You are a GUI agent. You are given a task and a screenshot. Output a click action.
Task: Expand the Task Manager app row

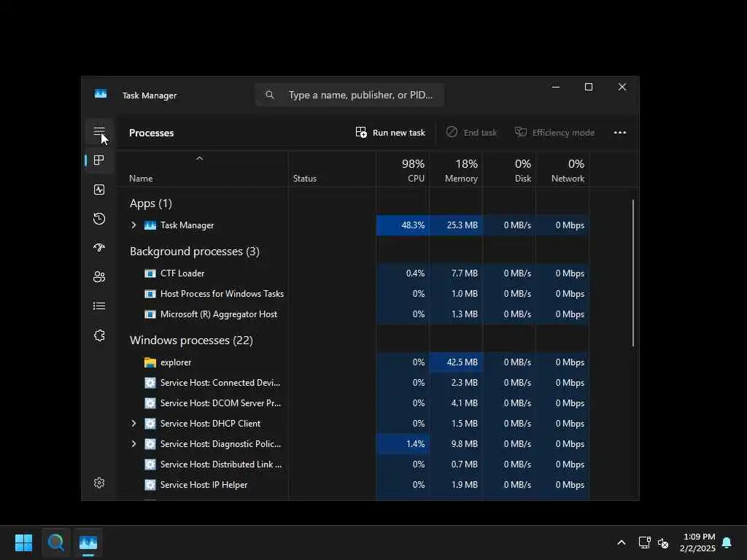(x=134, y=225)
